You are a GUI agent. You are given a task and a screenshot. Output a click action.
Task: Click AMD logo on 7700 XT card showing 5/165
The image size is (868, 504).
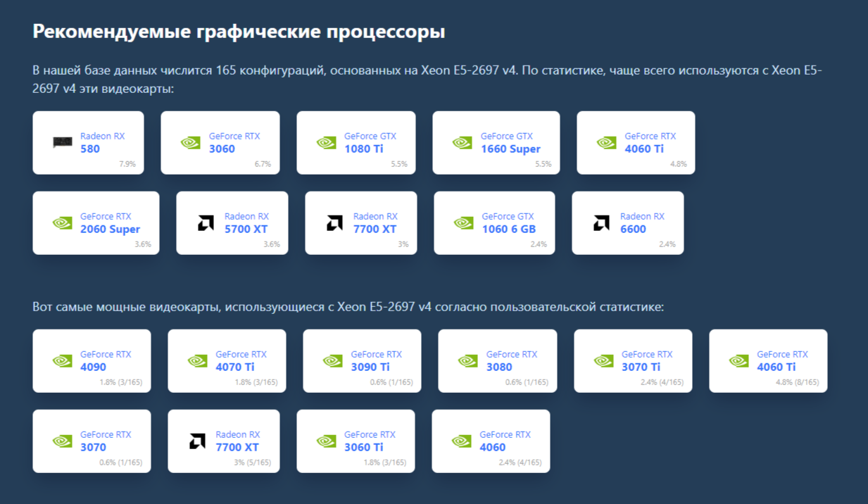point(197,441)
